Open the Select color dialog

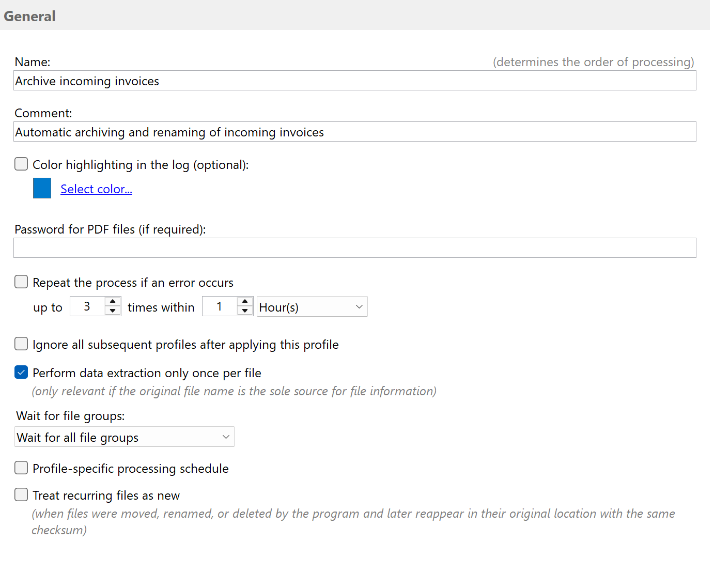click(x=96, y=189)
